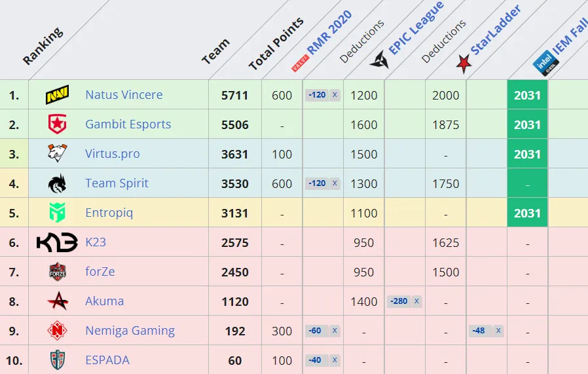This screenshot has width=588, height=374.
Task: Click the Entropiq green logo
Action: [57, 213]
